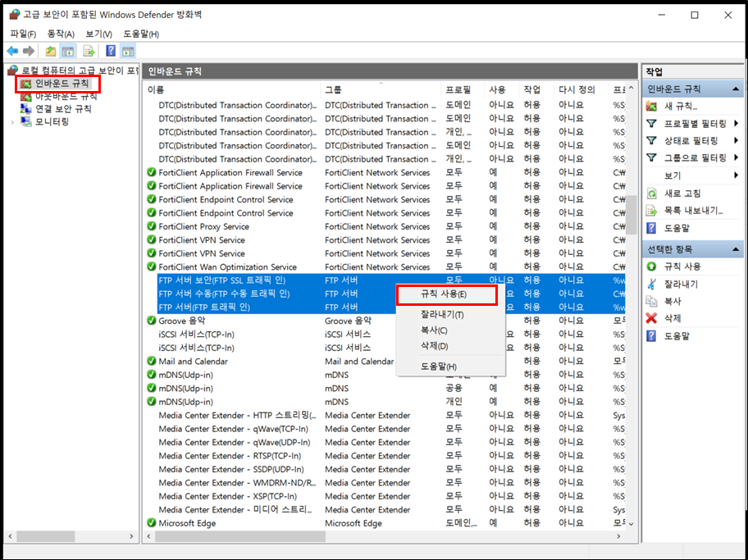Click the 그룹으로 필터링 funnel icon
Screen dimensions: 748x560
tap(652, 157)
